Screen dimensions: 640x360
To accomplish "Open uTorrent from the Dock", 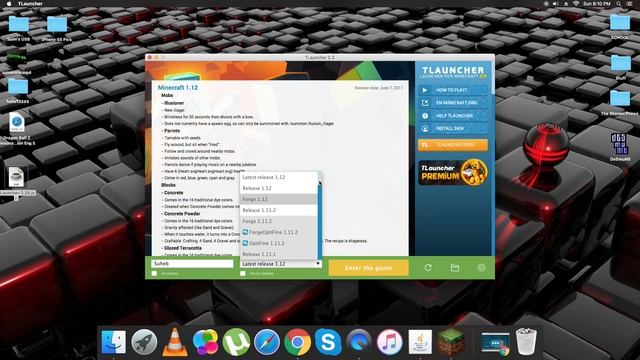I will (236, 342).
